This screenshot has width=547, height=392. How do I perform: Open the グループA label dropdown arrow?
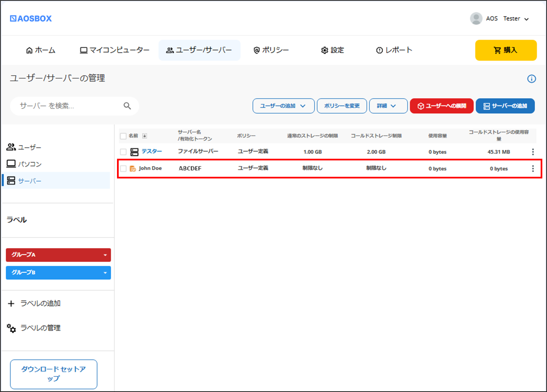105,255
